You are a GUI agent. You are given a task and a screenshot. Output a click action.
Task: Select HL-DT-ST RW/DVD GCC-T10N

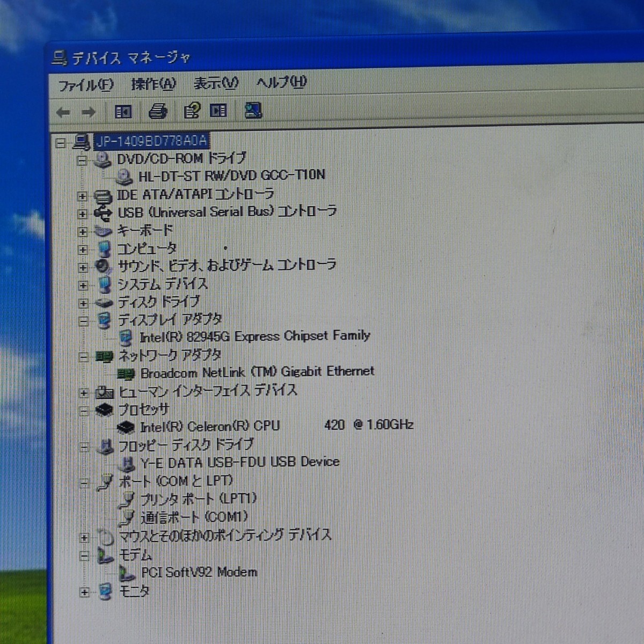tap(232, 175)
